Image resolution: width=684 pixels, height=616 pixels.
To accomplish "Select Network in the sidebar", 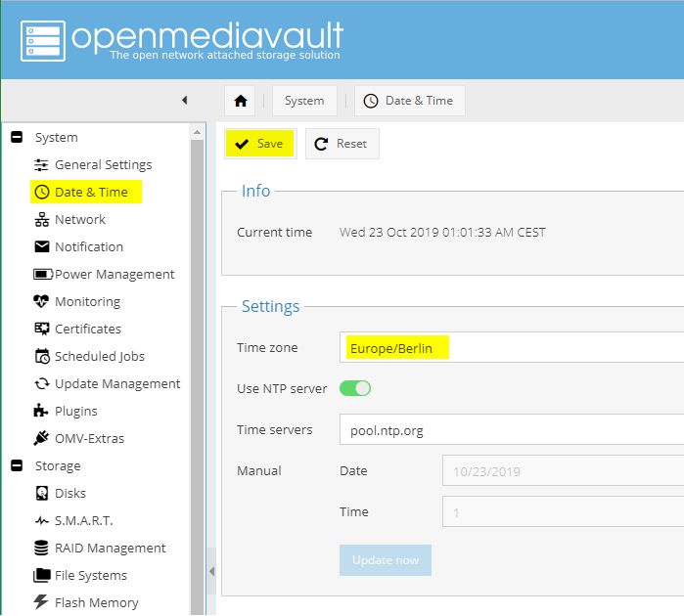I will [x=80, y=219].
